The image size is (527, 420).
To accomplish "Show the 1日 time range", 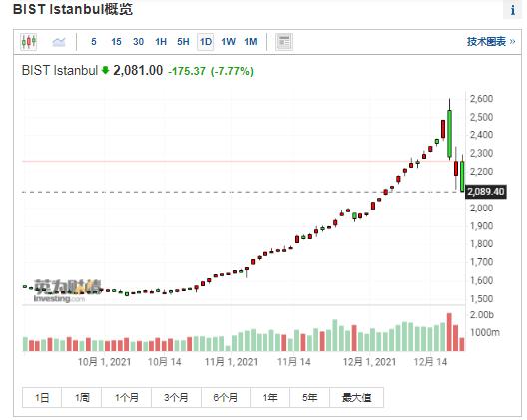I will point(42,398).
